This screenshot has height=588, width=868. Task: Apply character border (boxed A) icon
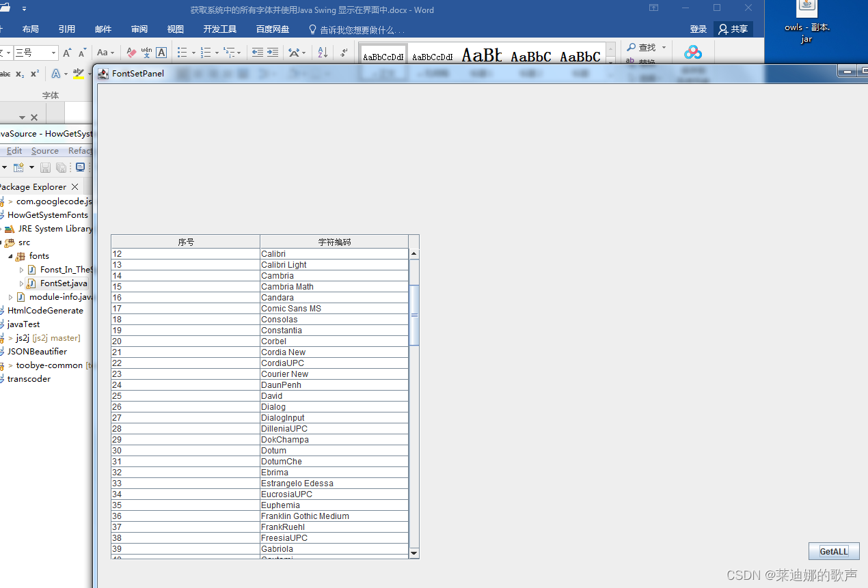pos(161,53)
